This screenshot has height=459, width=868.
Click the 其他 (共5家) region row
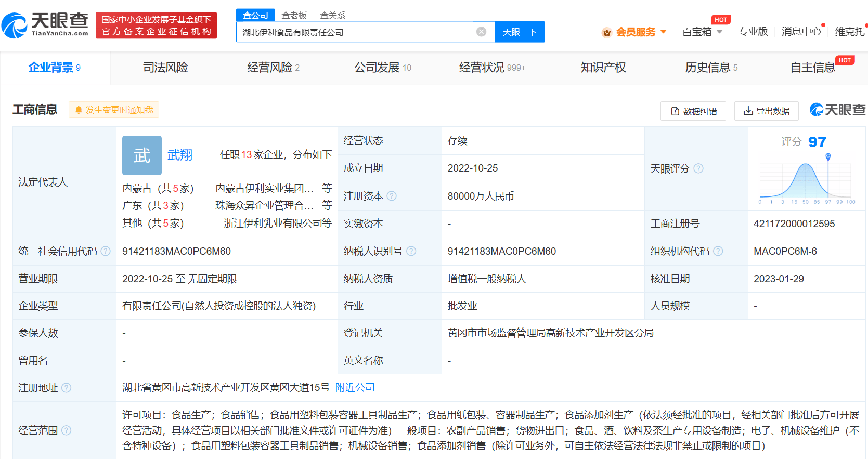coord(153,223)
